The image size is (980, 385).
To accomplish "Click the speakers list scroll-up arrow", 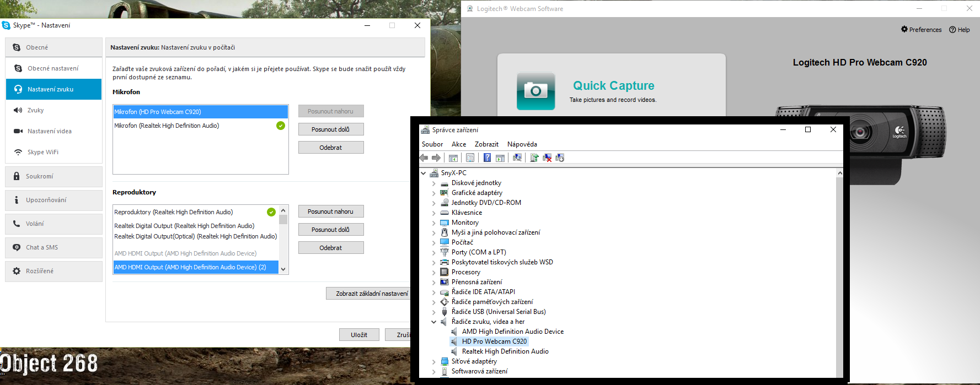I will (x=283, y=210).
